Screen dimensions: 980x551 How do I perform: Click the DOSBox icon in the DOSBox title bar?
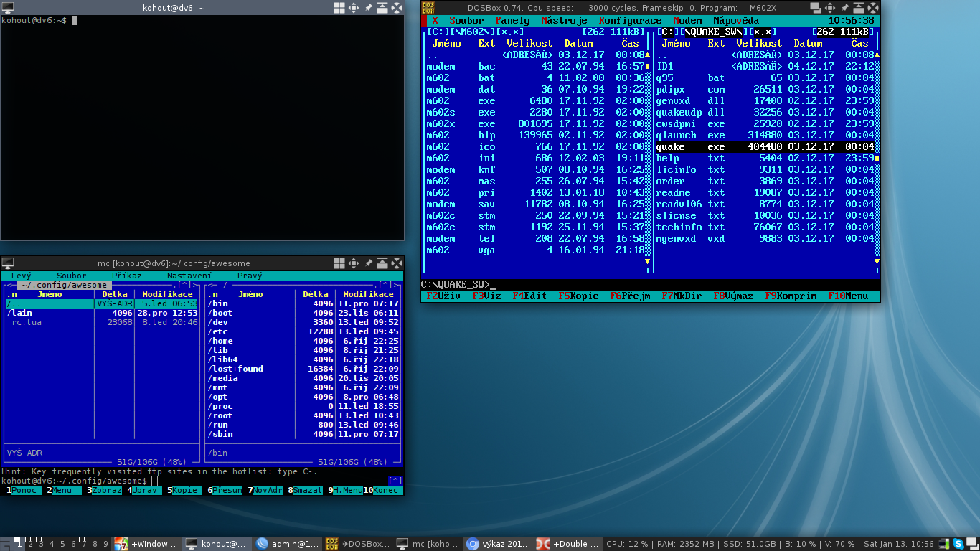point(428,8)
